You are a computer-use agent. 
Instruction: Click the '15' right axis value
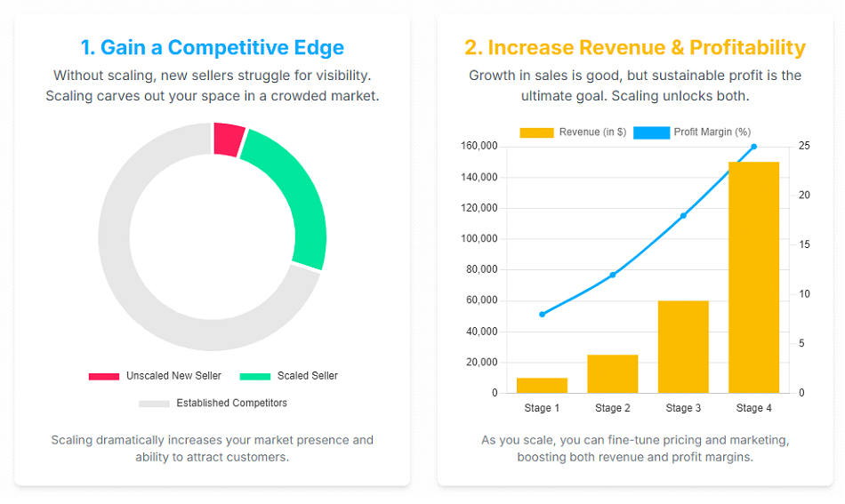804,244
